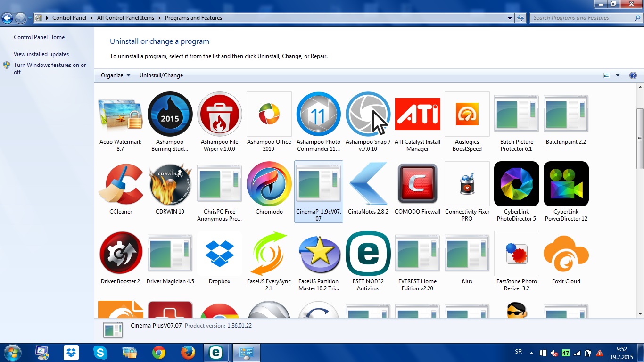The width and height of the screenshot is (644, 362).
Task: Select the Ashampoo Snap 7 icon
Action: tap(368, 114)
